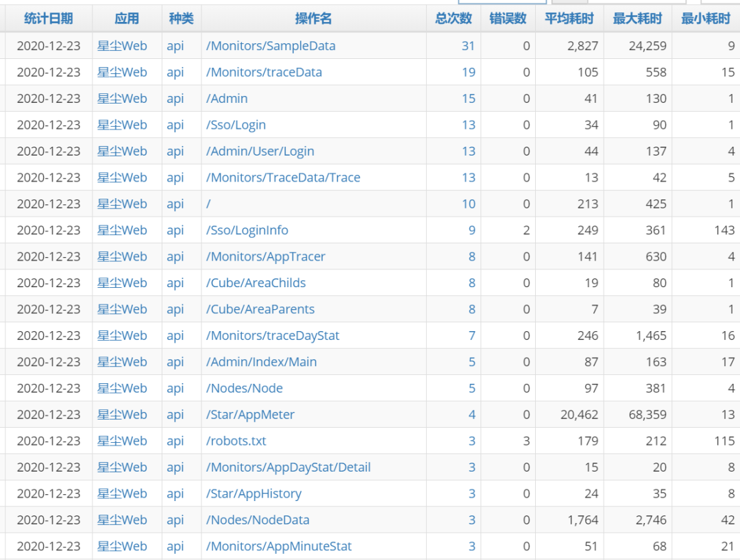Open the /Monitors/traceData operation link

tap(264, 72)
